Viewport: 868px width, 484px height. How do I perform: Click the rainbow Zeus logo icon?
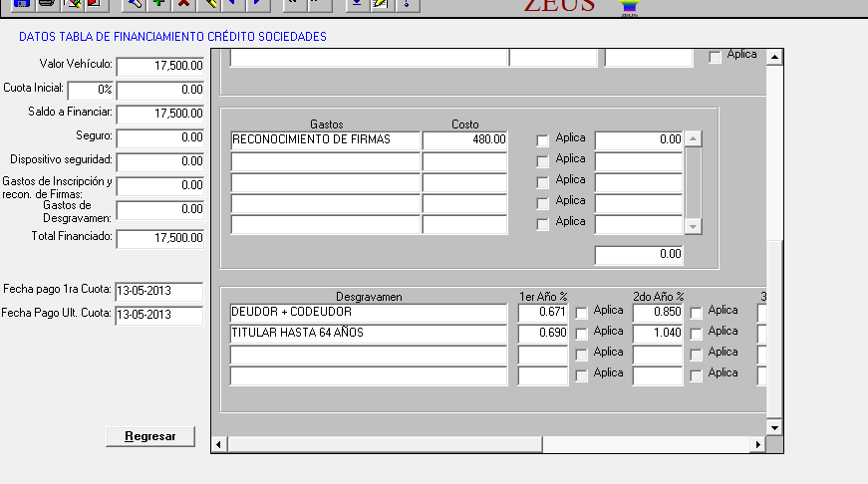pyautogui.click(x=629, y=7)
